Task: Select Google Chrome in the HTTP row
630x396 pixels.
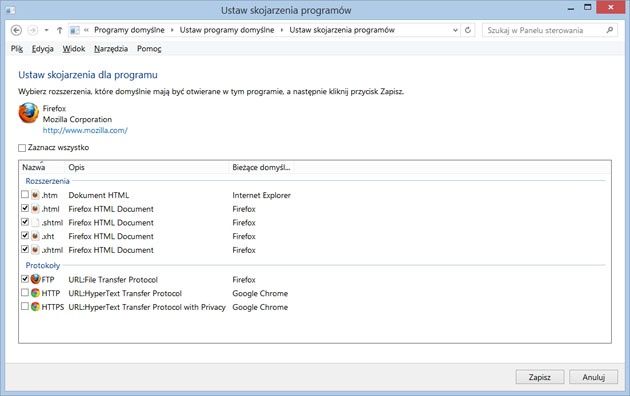Action: coord(260,293)
